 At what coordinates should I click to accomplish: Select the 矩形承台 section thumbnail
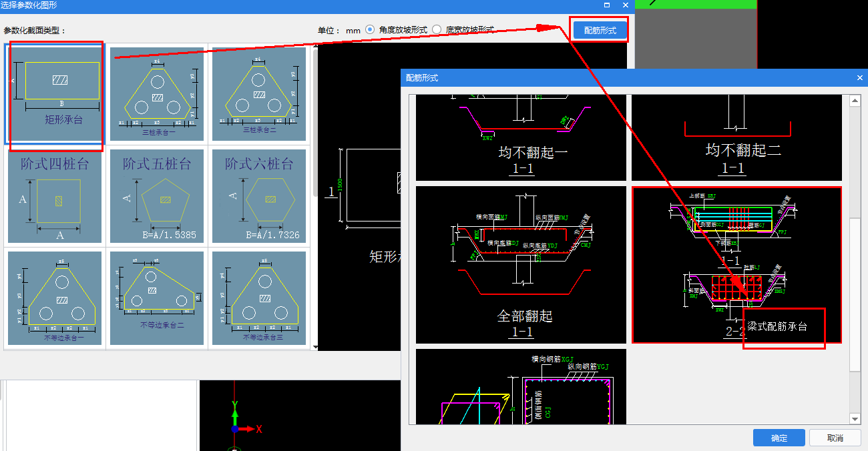coord(55,94)
